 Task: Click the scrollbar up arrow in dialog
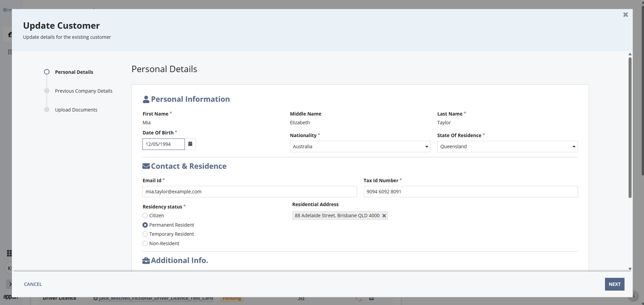click(x=630, y=54)
